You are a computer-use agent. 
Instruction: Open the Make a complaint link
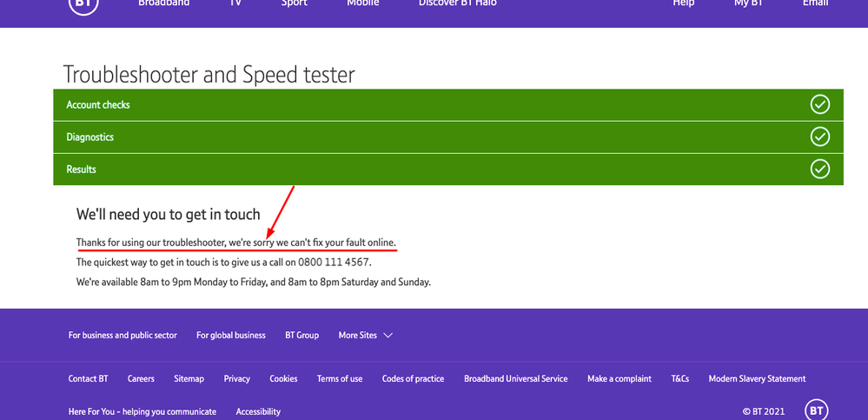click(620, 378)
